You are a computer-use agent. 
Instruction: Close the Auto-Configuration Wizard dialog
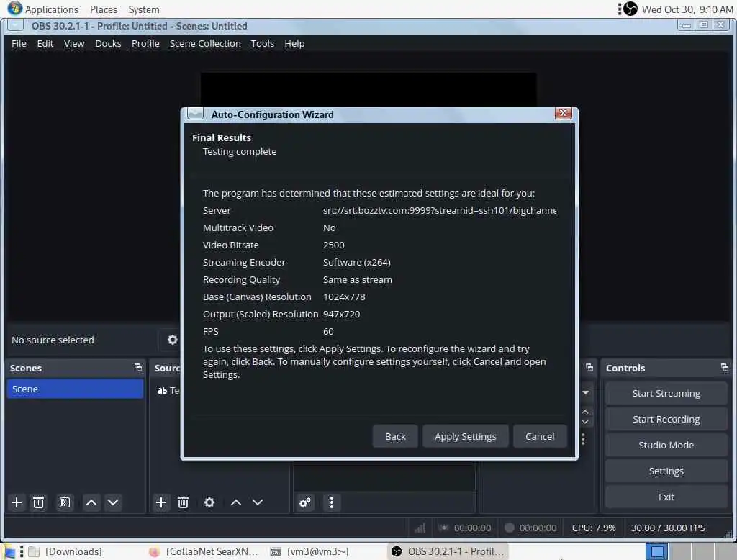pos(563,113)
